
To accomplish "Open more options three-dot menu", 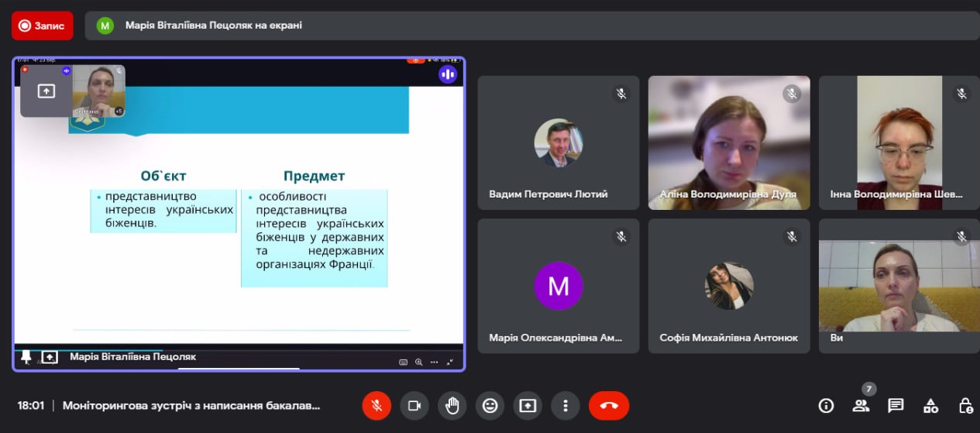I will coord(566,405).
